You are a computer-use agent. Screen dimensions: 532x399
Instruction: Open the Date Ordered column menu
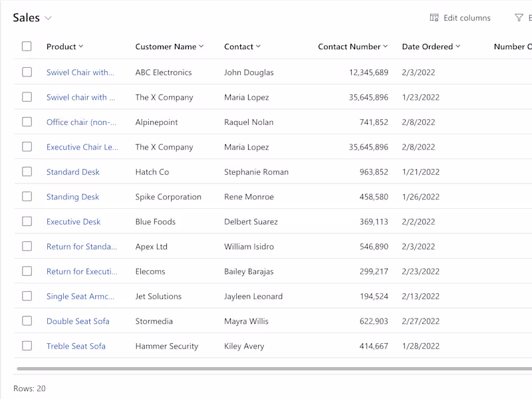click(458, 47)
